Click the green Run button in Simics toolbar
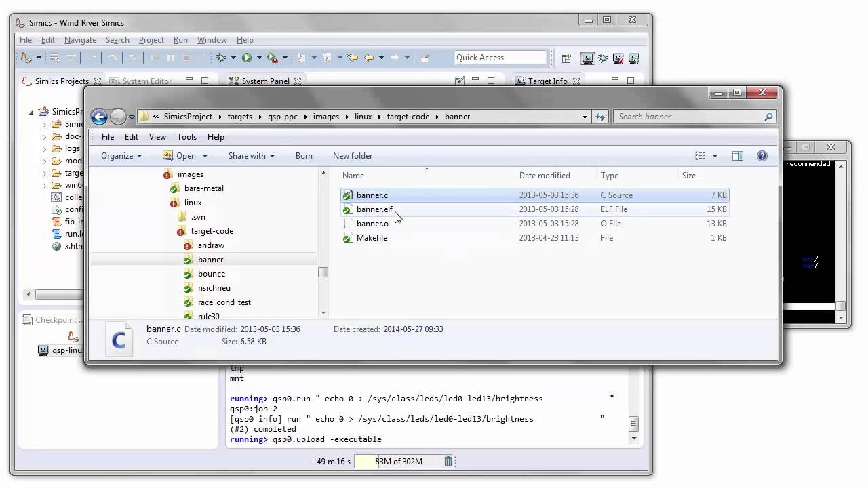This screenshot has height=488, width=868. coord(247,58)
